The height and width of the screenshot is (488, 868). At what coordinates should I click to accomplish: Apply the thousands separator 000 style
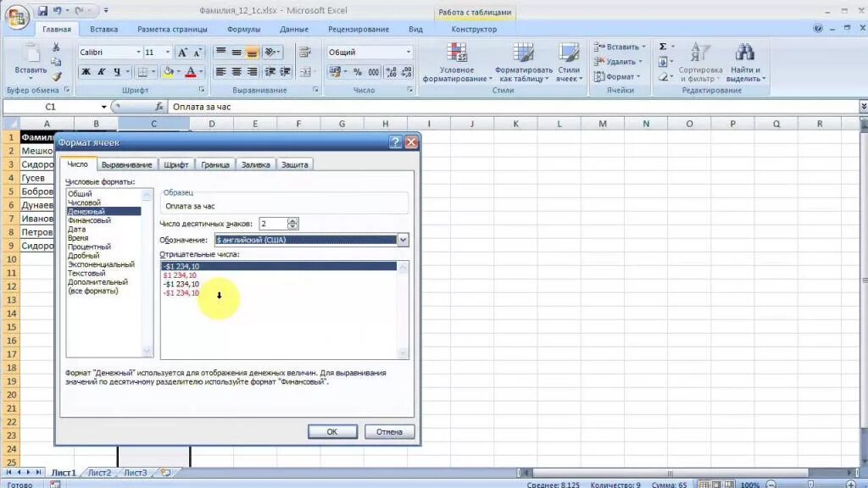tap(374, 72)
